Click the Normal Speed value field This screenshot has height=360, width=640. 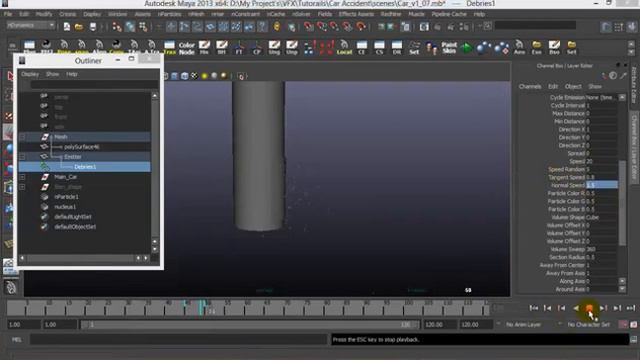pos(602,185)
